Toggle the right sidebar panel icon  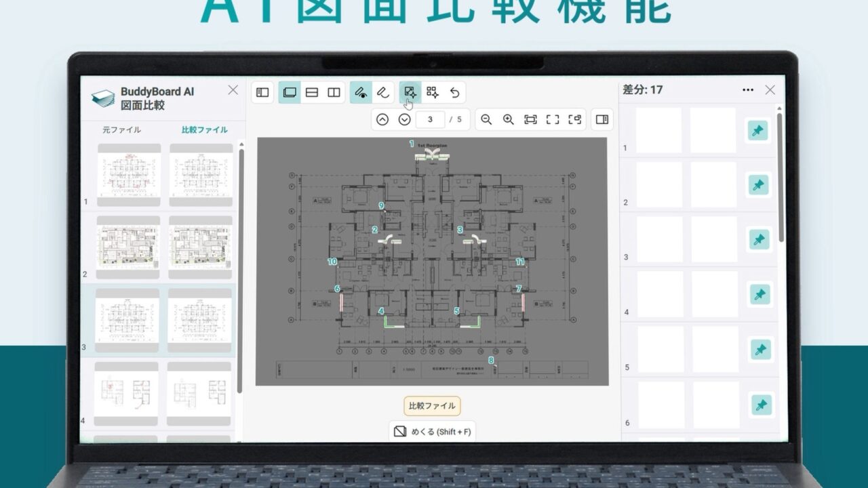click(602, 119)
